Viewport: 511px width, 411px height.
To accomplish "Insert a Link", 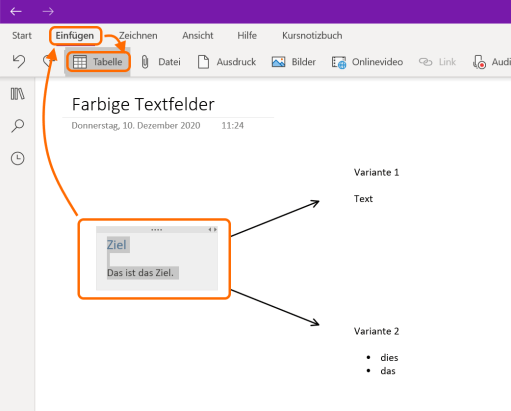I will tap(437, 62).
